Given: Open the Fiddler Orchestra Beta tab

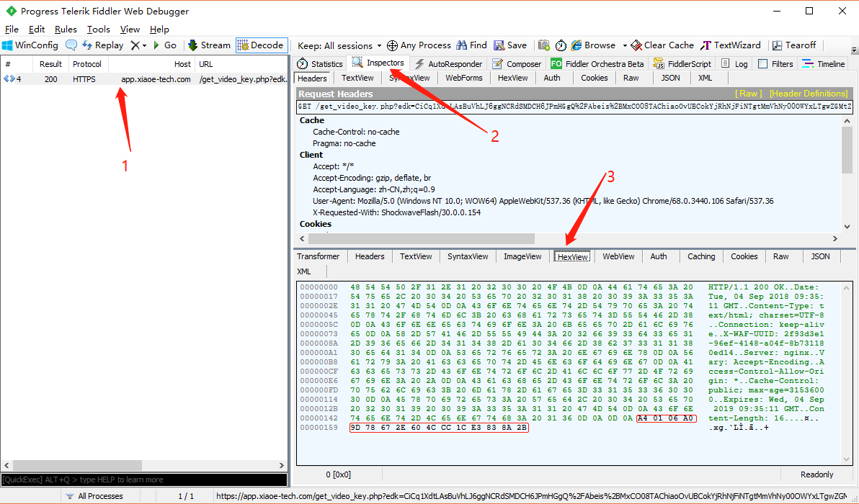Looking at the screenshot, I should (597, 64).
